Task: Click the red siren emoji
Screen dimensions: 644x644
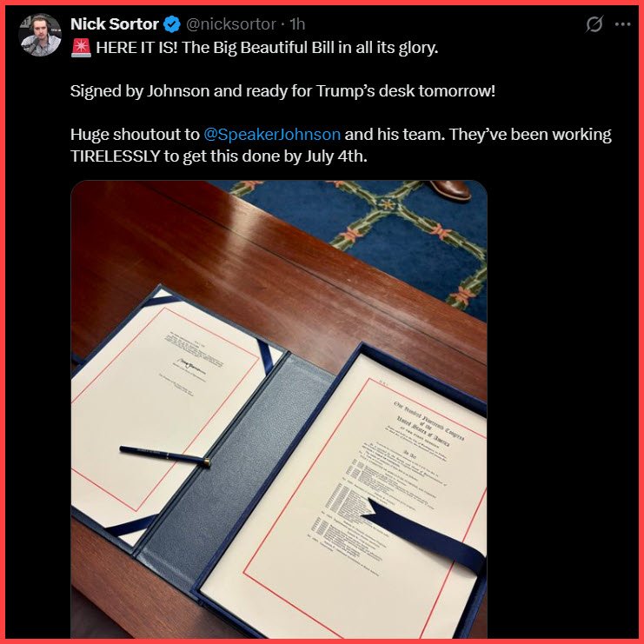Action: point(81,47)
